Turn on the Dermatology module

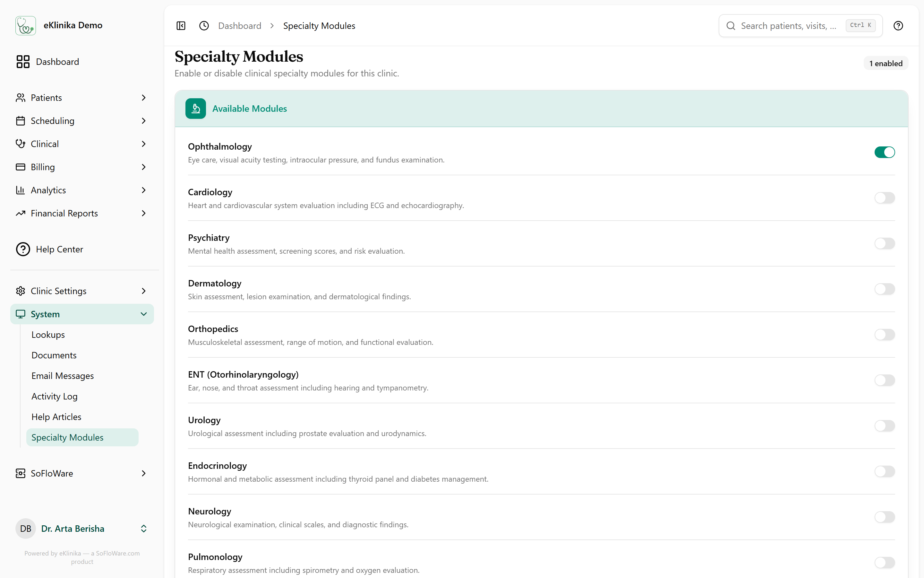(885, 289)
